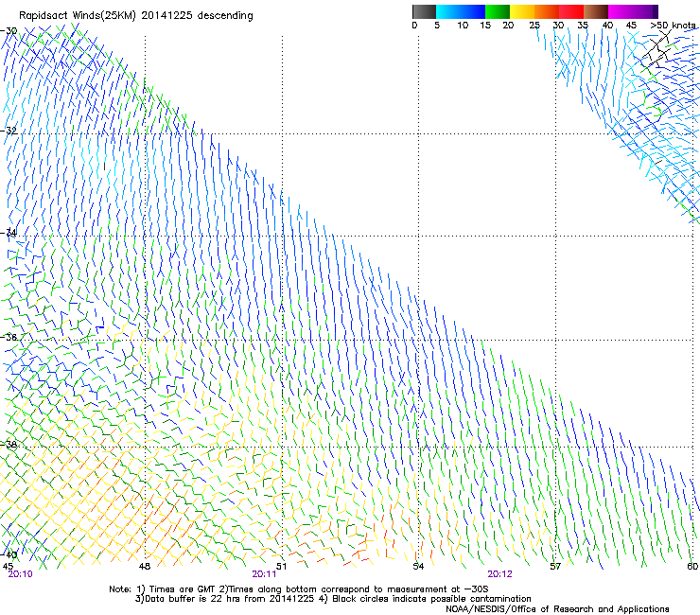This screenshot has height=615, width=700.
Task: Click the '>50 knots' legend label
Action: (x=673, y=25)
